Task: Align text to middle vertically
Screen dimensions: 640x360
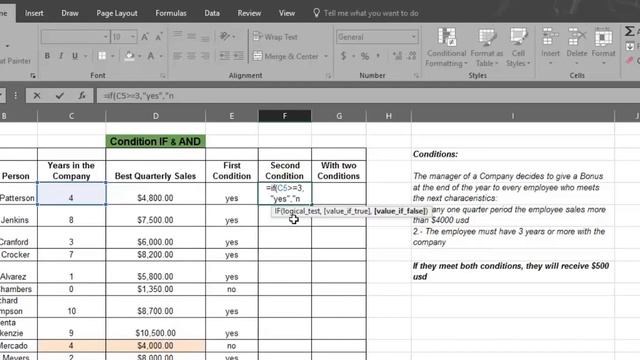Action: (191, 36)
